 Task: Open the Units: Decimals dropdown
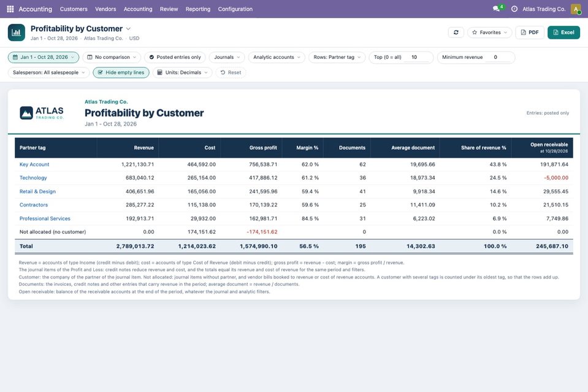pyautogui.click(x=183, y=72)
